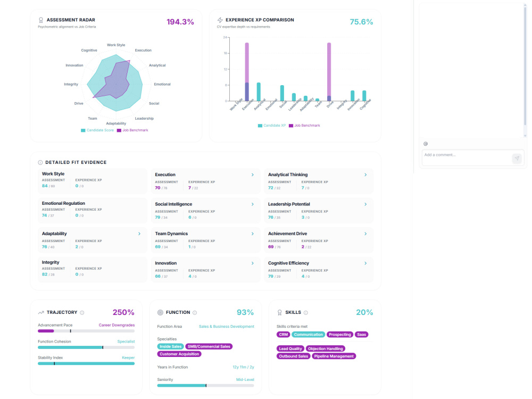This screenshot has width=532, height=399.
Task: Click the Analytical label on the radar chart
Action: click(x=157, y=65)
